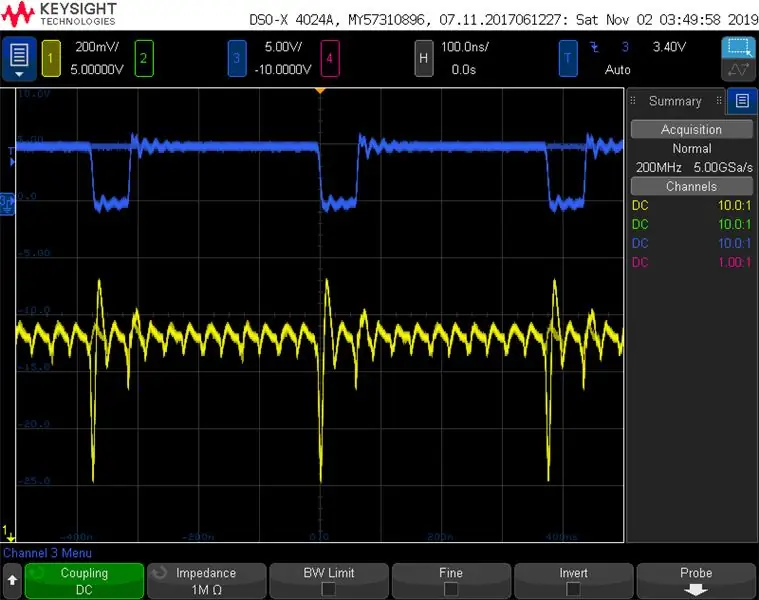The width and height of the screenshot is (759, 600).
Task: Select channel 1 yellow button
Action: [51, 59]
